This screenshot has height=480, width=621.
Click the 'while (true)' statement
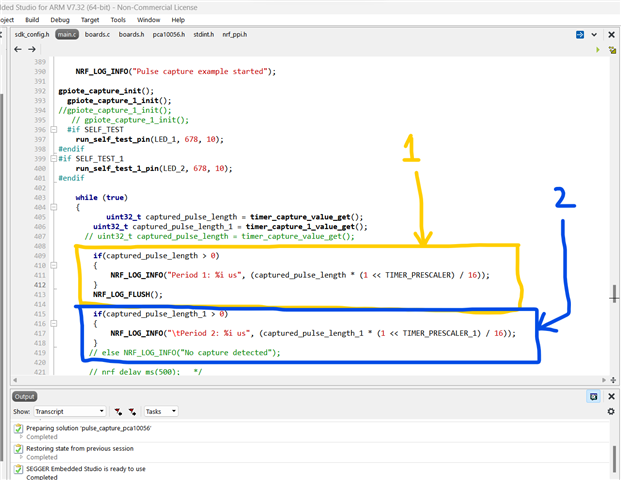point(102,198)
